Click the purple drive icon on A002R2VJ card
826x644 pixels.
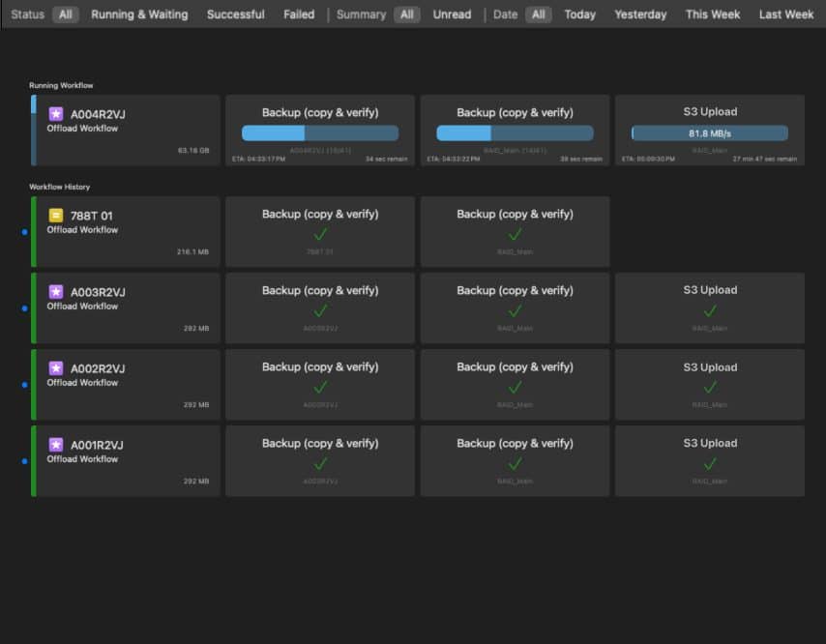pos(55,369)
